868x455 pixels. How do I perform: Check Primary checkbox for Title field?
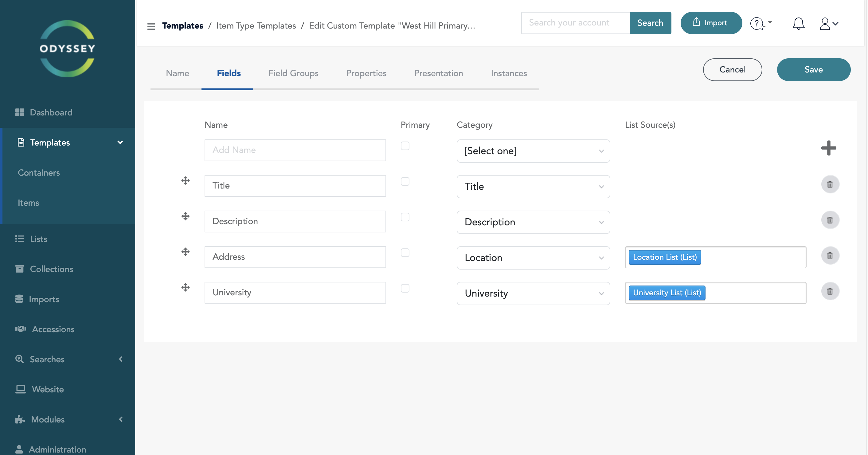tap(405, 181)
